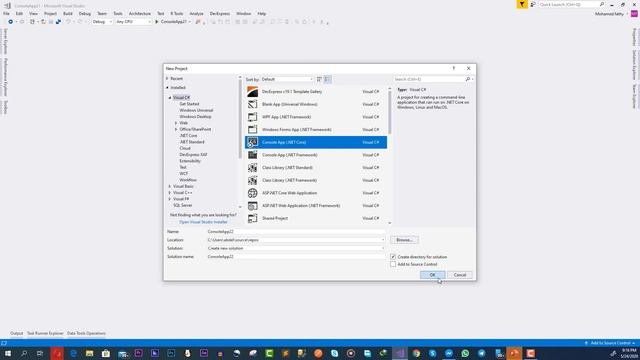The width and height of the screenshot is (640, 360).
Task: Click the Browse... button
Action: [404, 240]
